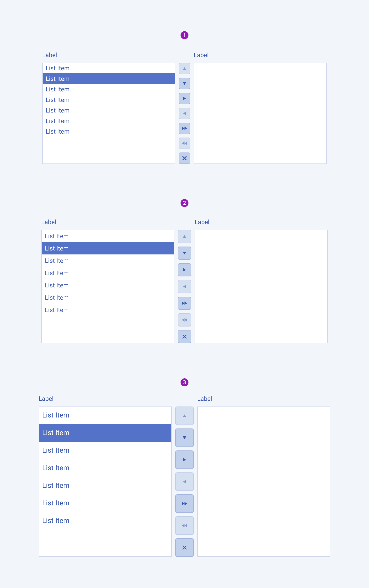Click the transfer right arrow in example 1
The width and height of the screenshot is (369, 588).
click(184, 98)
